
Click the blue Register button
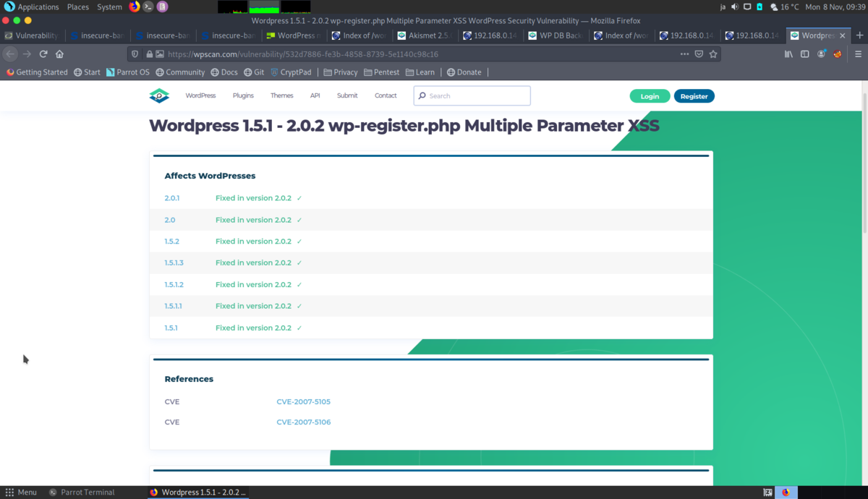(694, 96)
